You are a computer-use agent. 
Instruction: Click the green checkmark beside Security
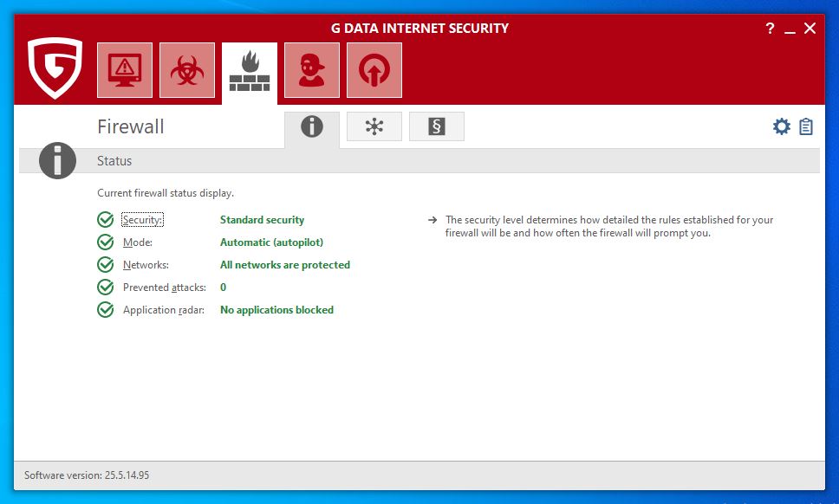106,220
